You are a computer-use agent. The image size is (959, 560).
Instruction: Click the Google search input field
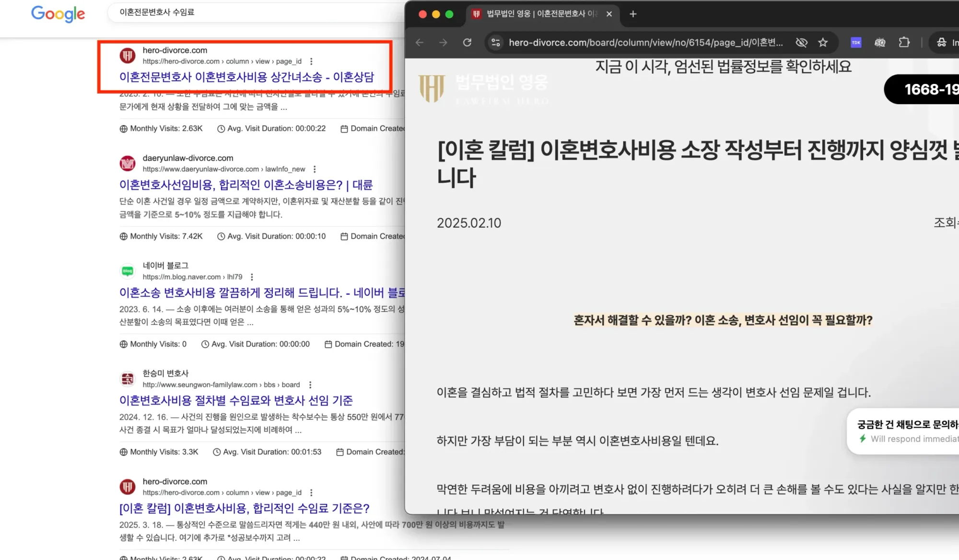pos(240,12)
